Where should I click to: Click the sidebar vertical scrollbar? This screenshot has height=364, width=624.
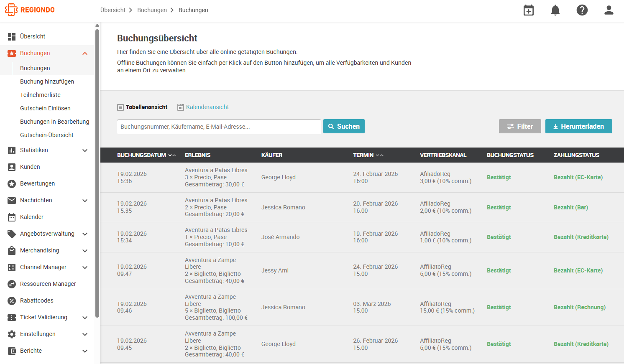pyautogui.click(x=97, y=173)
